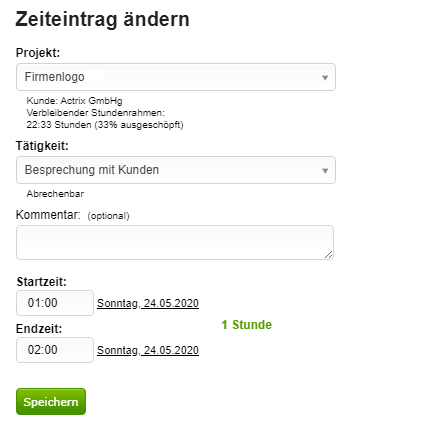This screenshot has width=433, height=430.
Task: Select the Startzeit field showing 01:00
Action: point(55,303)
